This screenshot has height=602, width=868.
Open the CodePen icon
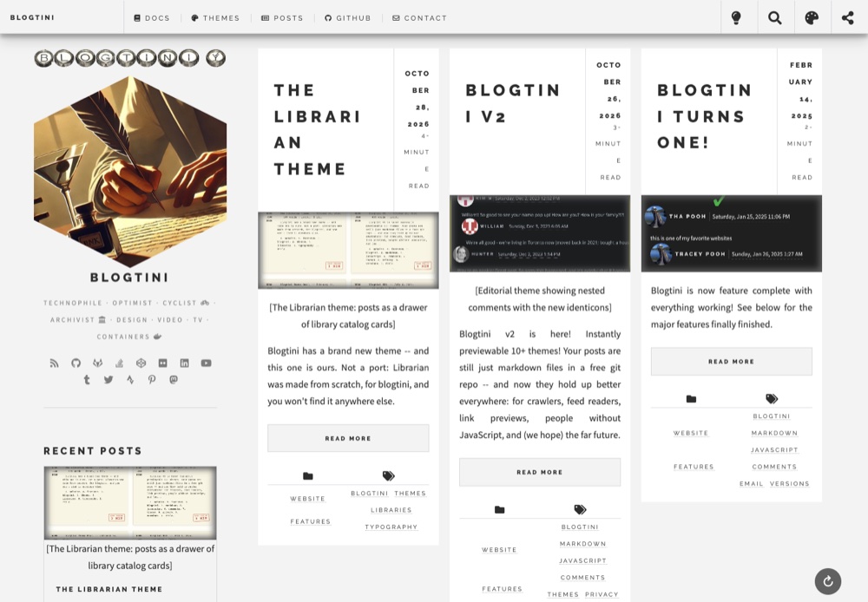click(141, 363)
